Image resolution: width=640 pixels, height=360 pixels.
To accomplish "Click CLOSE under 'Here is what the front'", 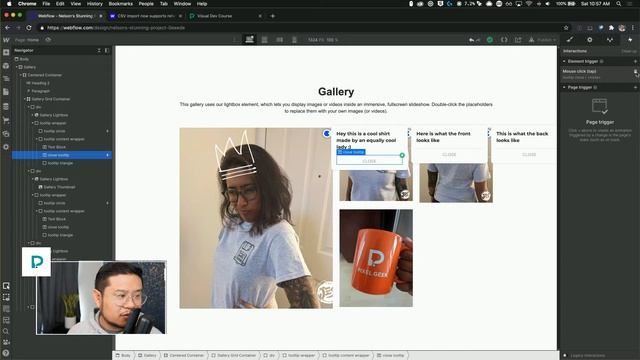I will pos(449,155).
